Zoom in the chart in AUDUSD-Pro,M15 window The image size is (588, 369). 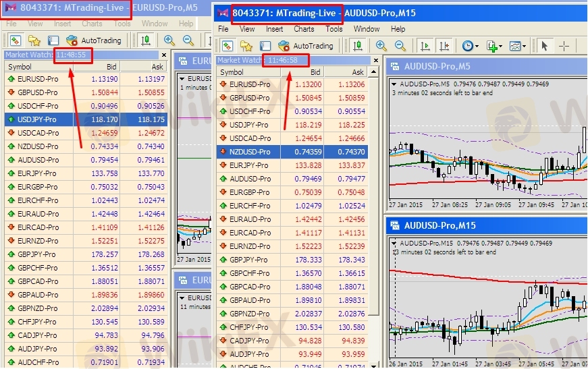coord(381,46)
